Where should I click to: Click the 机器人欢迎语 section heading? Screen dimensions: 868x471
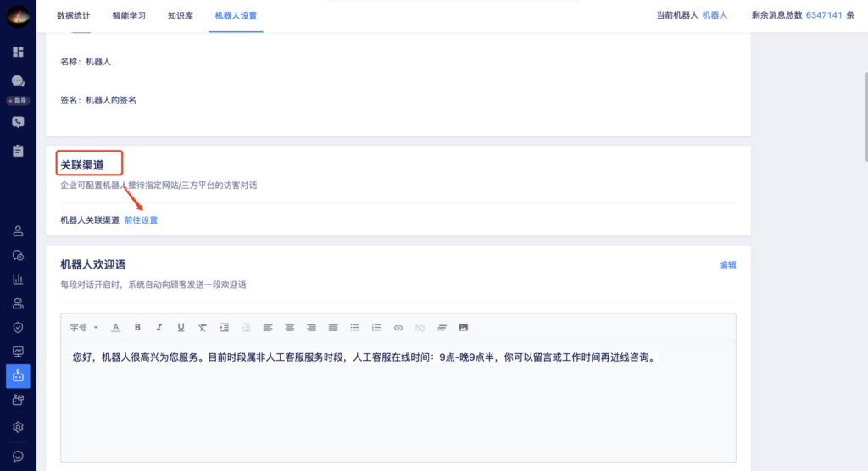point(93,264)
